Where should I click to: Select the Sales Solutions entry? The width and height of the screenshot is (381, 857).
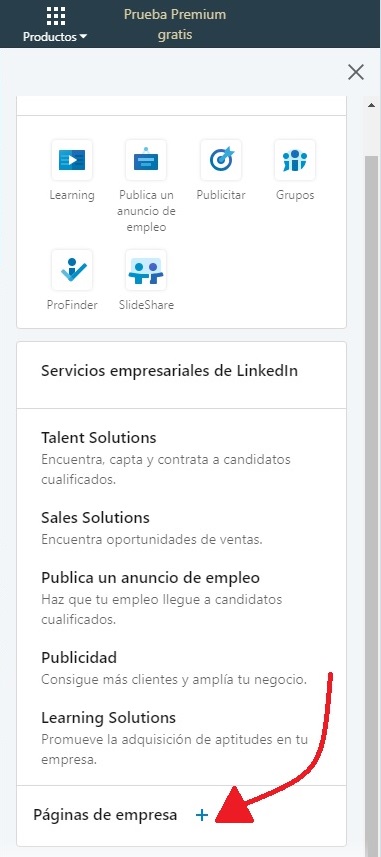tap(95, 517)
